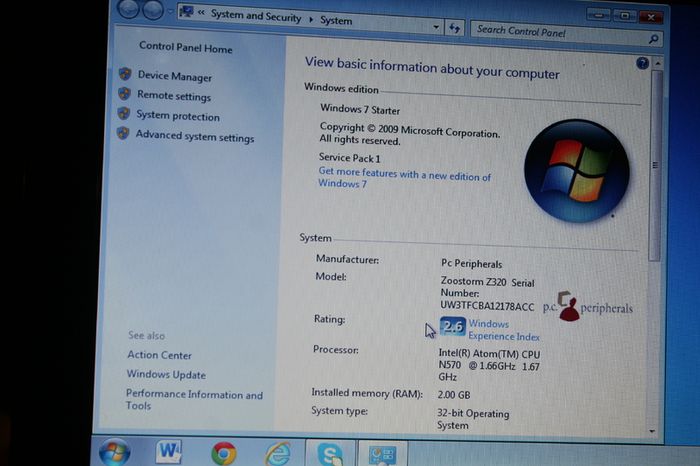Click the Windows 7 Starter text

tap(360, 109)
